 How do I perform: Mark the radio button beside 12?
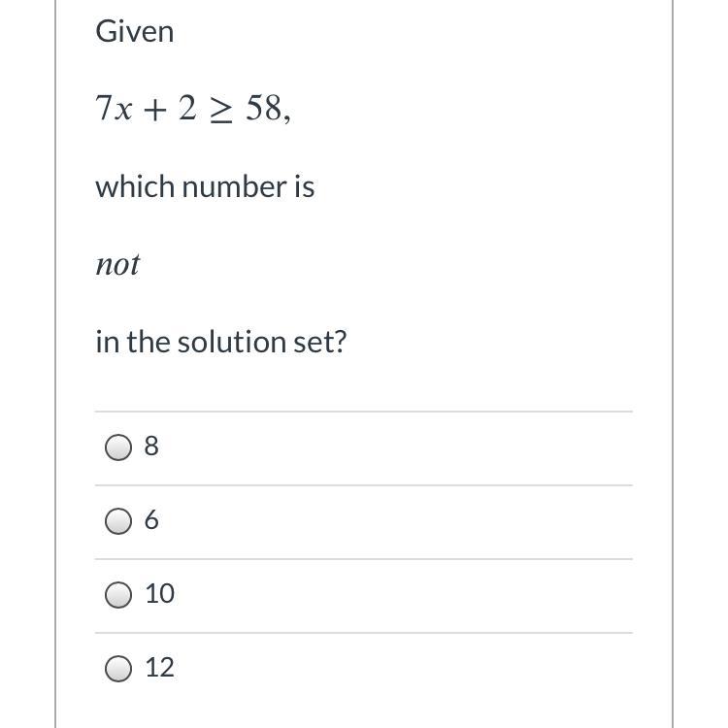118,669
